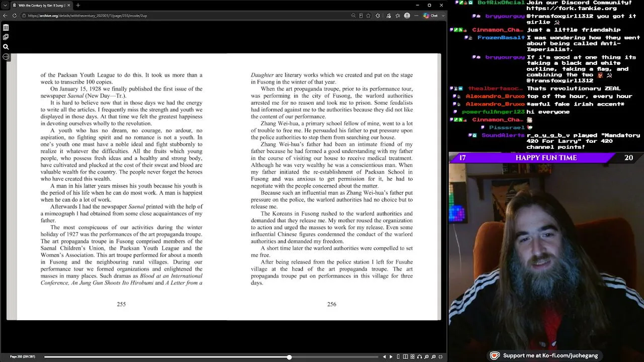The height and width of the screenshot is (362, 644).
Task: Click username powerfulfinger123 in chat
Action: pos(493,112)
